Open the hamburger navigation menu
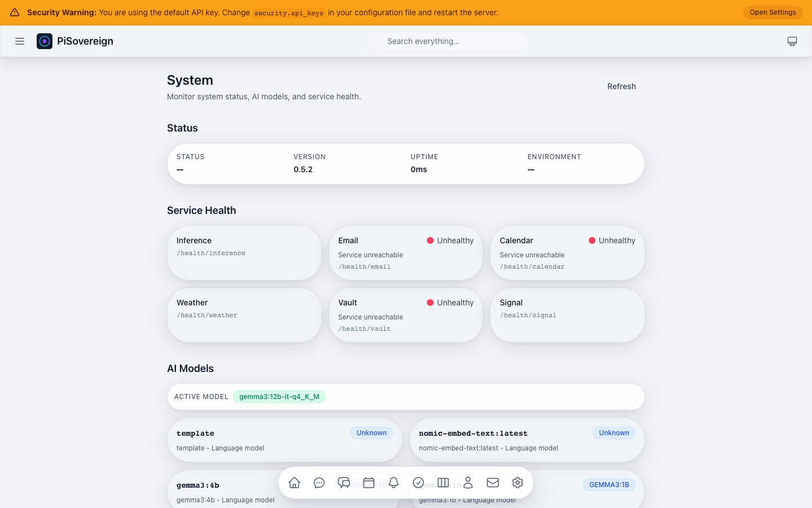Viewport: 812px width, 508px height. (20, 41)
